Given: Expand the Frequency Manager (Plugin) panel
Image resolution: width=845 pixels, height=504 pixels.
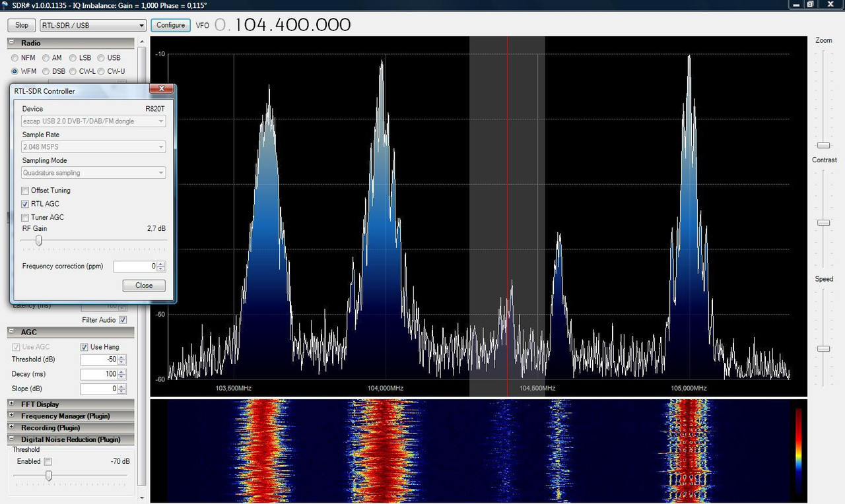Looking at the screenshot, I should [11, 416].
